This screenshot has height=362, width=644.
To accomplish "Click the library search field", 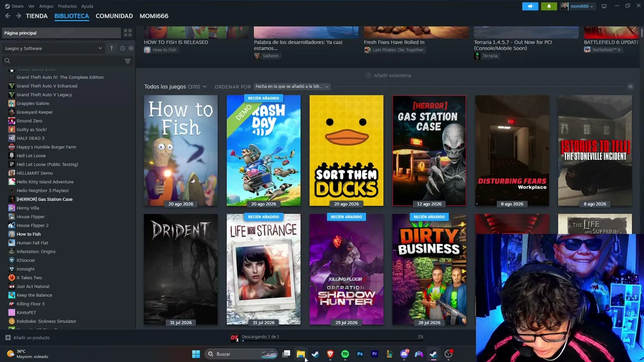I will pos(65,61).
